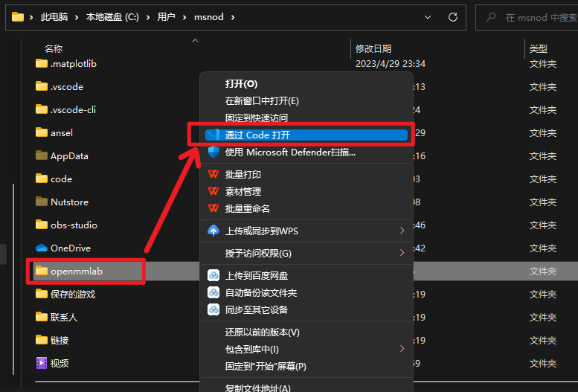Image resolution: width=578 pixels, height=392 pixels.
Task: Click the Baidu Netdisk upload icon
Action: pyautogui.click(x=213, y=275)
